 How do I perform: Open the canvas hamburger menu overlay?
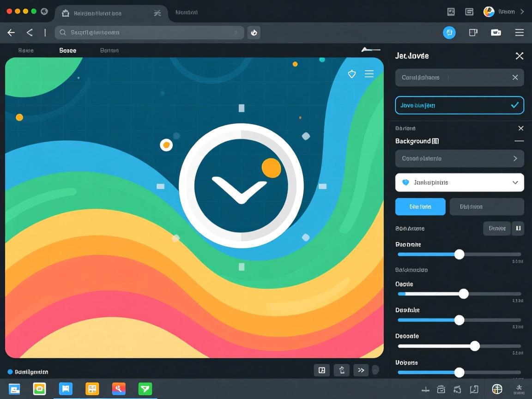[x=369, y=74]
